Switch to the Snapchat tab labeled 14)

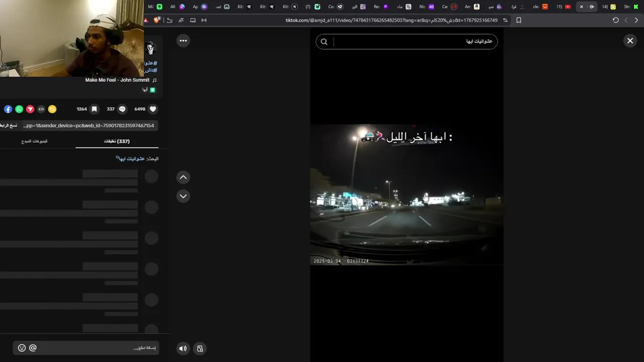[x=609, y=7]
